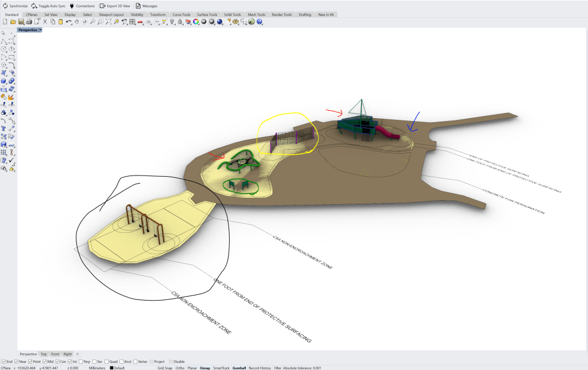Open the Perspective viewport dropdown arrow
588x370 pixels.
pyautogui.click(x=40, y=30)
